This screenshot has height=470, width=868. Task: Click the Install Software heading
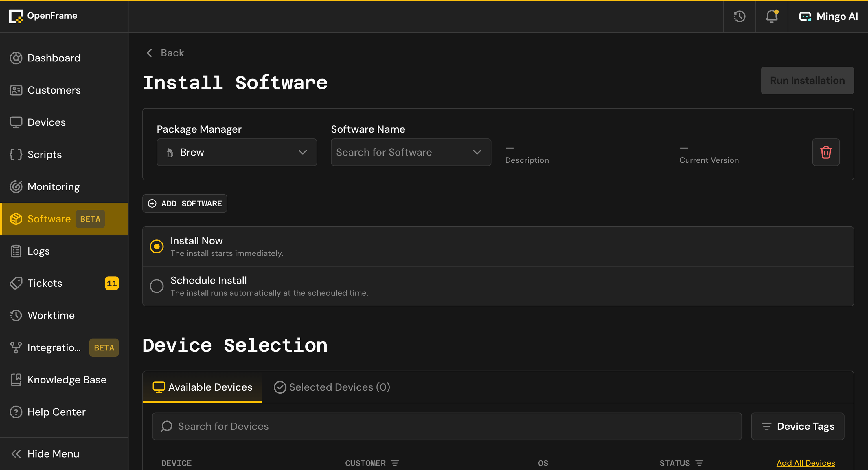pos(235,83)
